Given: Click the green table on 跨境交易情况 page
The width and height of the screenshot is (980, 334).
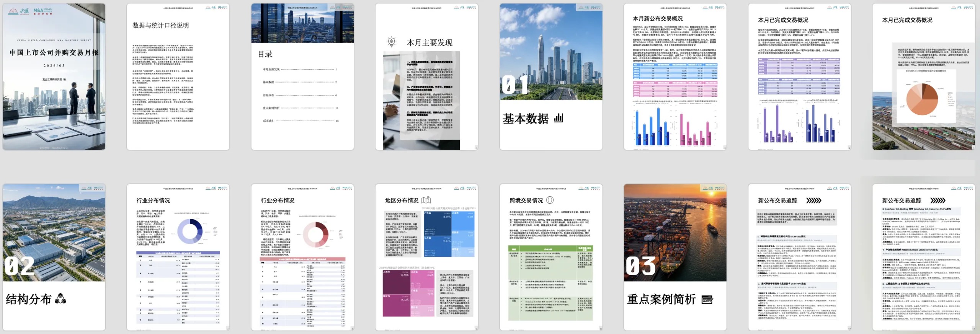Looking at the screenshot, I should [550, 283].
